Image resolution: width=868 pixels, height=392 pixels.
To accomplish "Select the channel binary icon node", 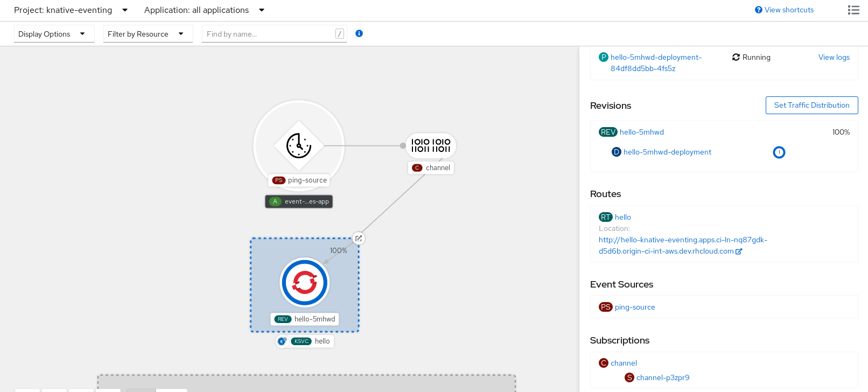I will 431,145.
